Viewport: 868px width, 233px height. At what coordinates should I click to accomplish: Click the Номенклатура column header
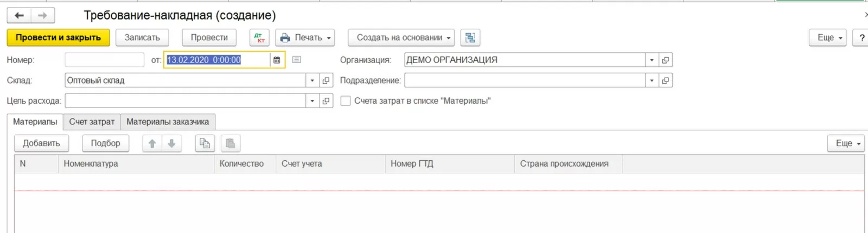(136, 164)
